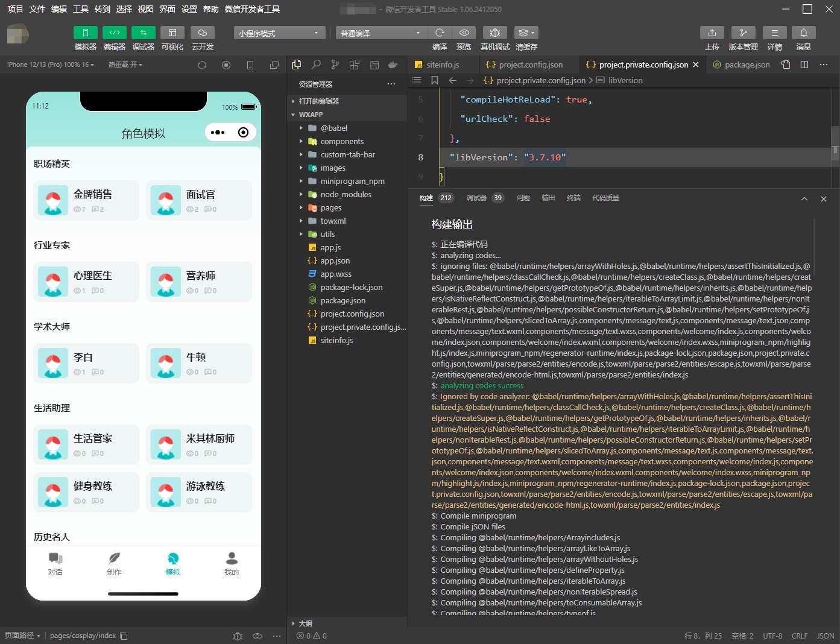The height and width of the screenshot is (644, 840).
Task: Open the 设置 menu in menu bar
Action: pyautogui.click(x=189, y=9)
